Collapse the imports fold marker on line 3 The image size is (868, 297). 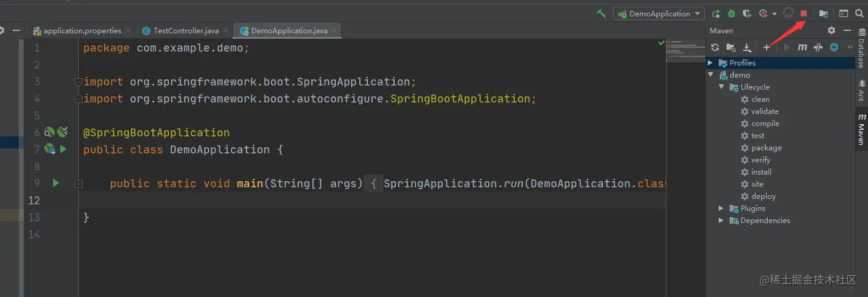pos(78,81)
